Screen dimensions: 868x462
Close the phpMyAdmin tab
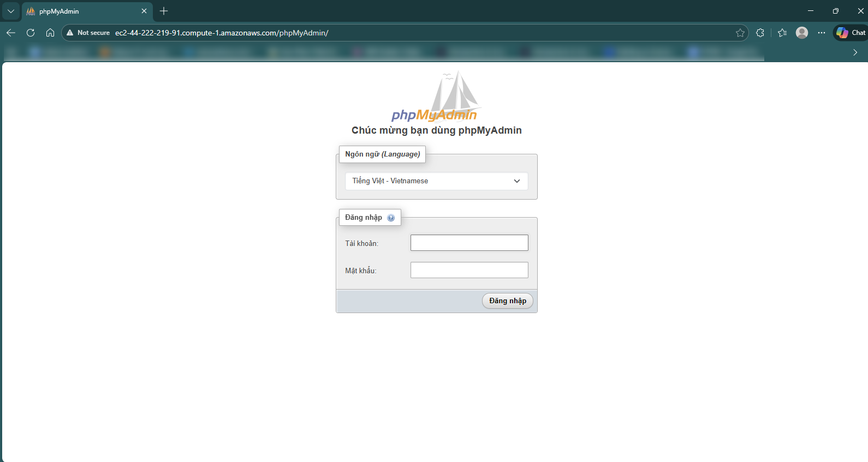pos(144,11)
